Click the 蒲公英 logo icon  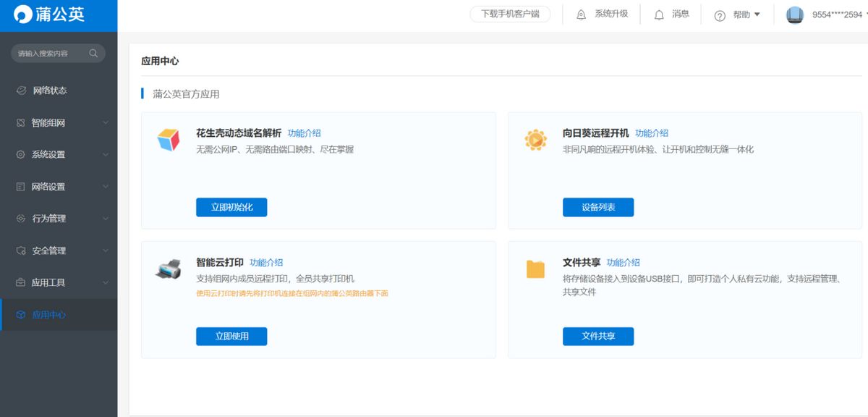(22, 15)
